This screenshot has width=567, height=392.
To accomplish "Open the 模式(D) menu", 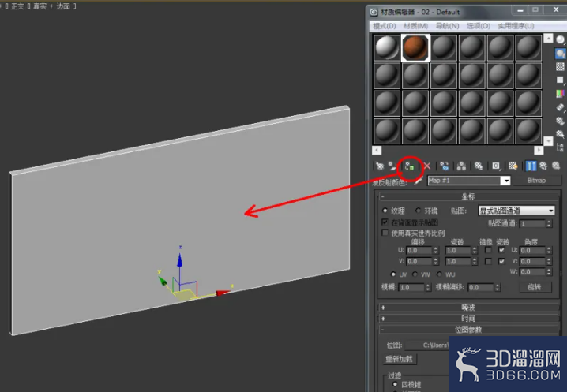I will click(384, 26).
